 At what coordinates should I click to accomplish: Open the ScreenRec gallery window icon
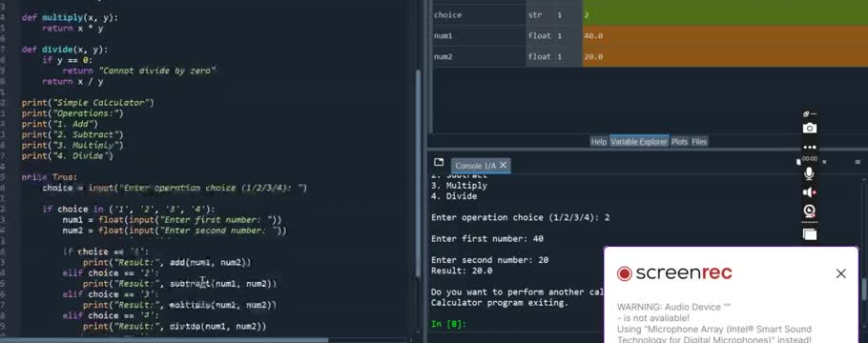tap(810, 234)
